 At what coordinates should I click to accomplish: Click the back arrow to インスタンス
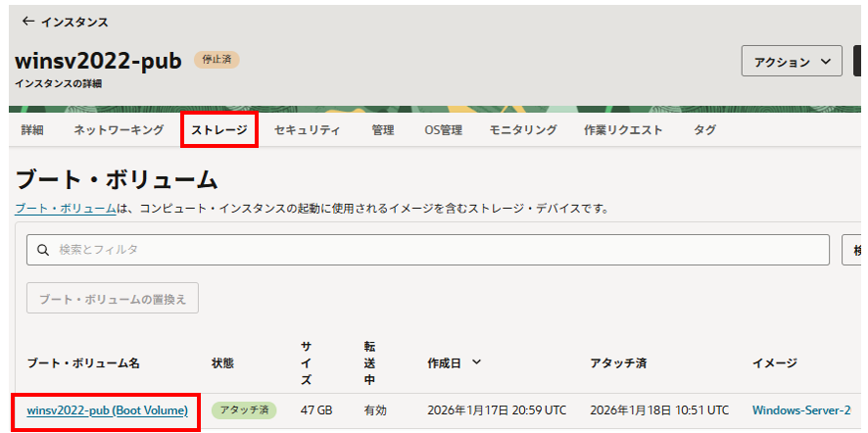pos(27,21)
